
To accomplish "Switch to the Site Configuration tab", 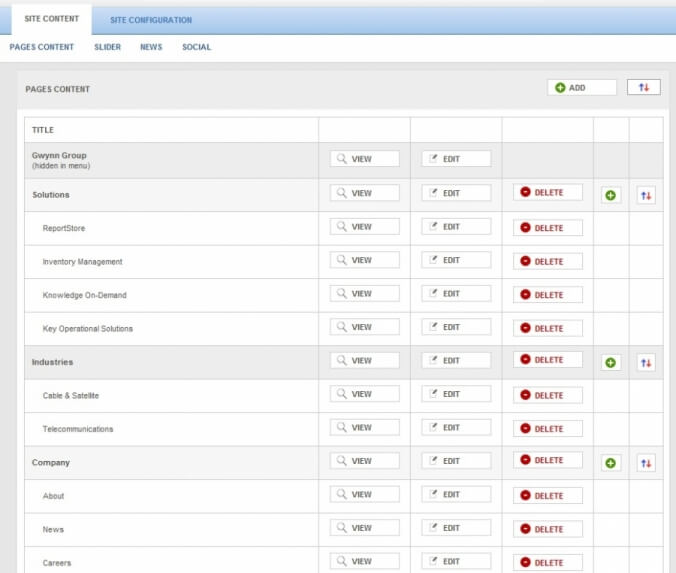I will pos(151,20).
